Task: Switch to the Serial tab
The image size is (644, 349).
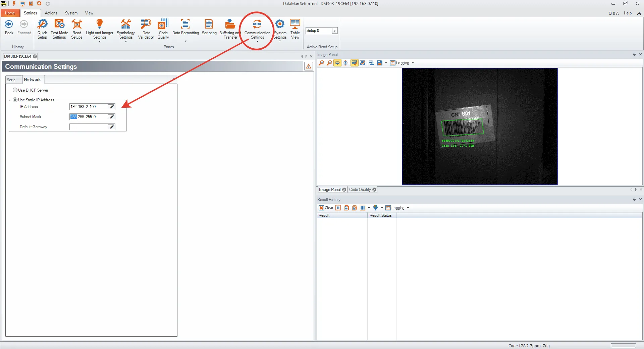Action: pos(12,80)
